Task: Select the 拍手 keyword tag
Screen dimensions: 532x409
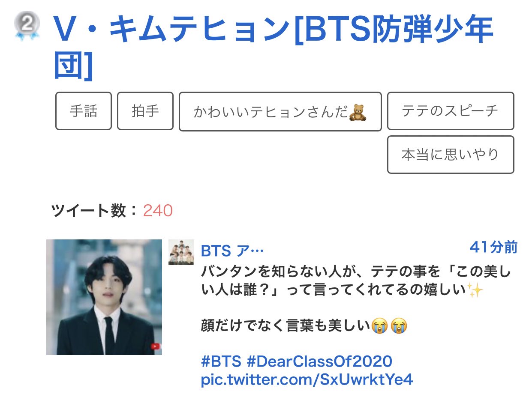Action: 145,111
